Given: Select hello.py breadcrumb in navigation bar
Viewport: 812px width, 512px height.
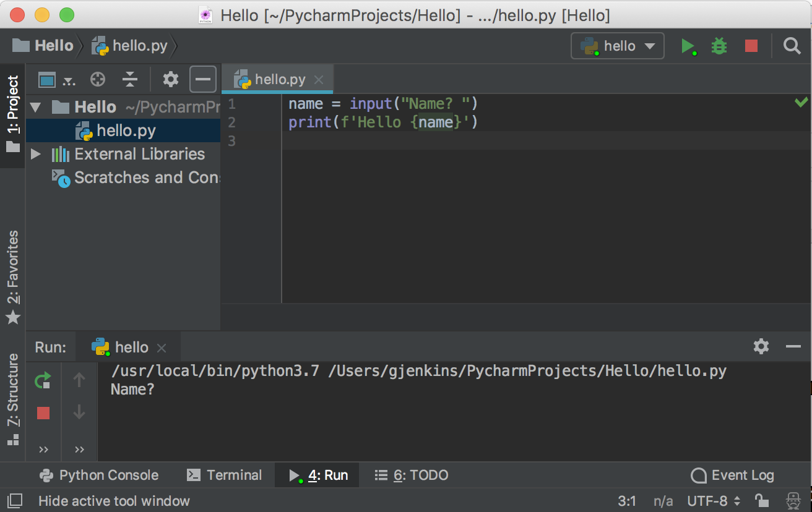Looking at the screenshot, I should [129, 46].
